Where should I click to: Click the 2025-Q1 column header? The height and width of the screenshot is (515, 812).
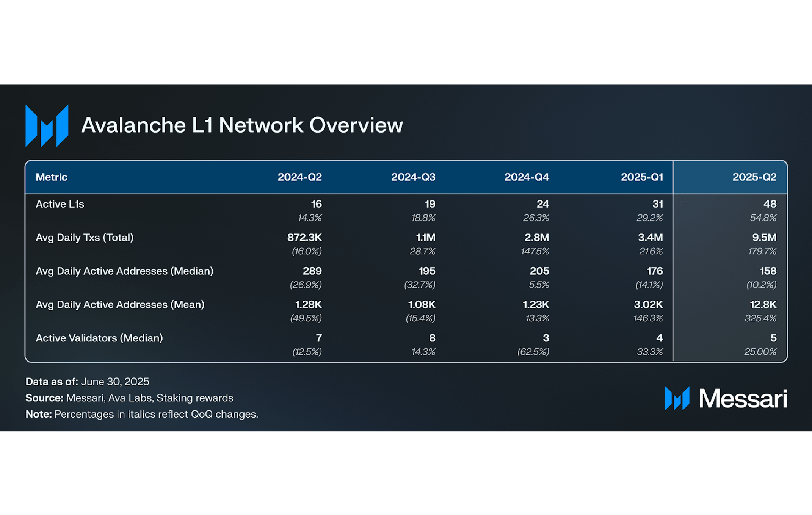click(x=642, y=177)
